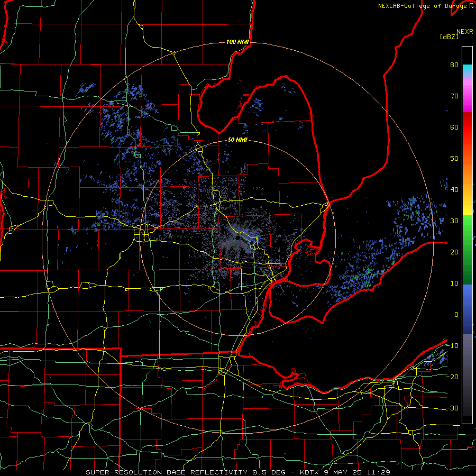Select the 30 value on dBZ scale
This screenshot has height=476, width=476.
click(x=454, y=221)
